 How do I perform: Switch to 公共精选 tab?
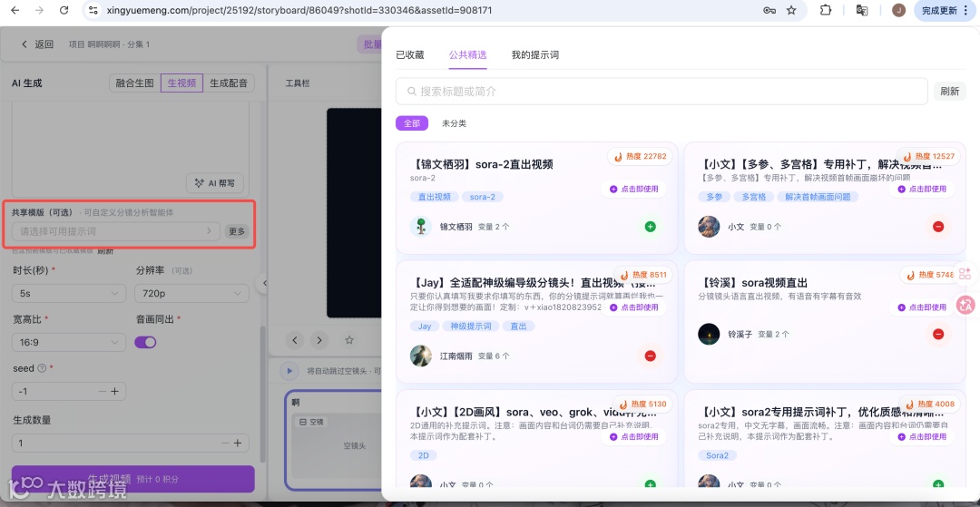click(x=467, y=55)
